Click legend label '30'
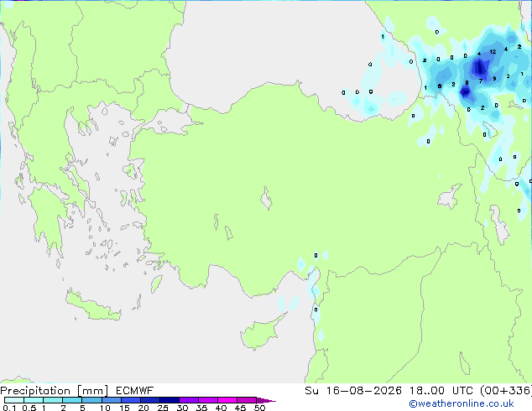 tap(182, 408)
